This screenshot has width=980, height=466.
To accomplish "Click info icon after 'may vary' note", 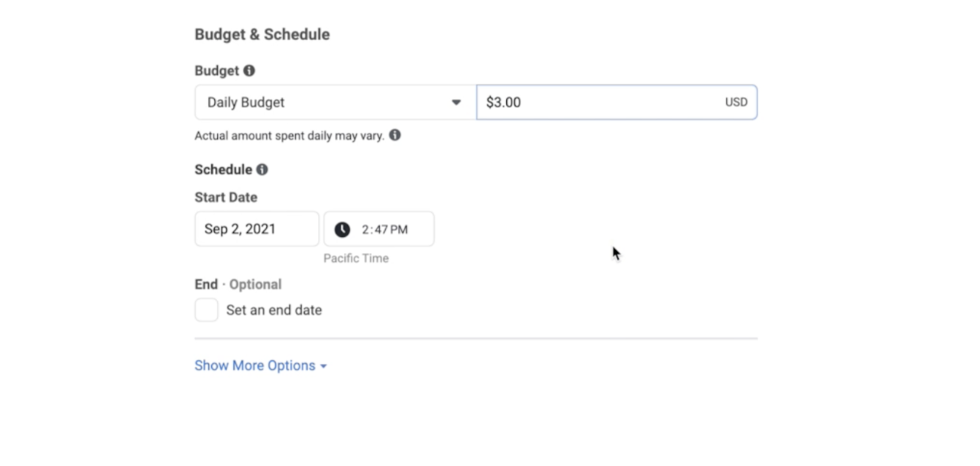I will click(x=395, y=135).
